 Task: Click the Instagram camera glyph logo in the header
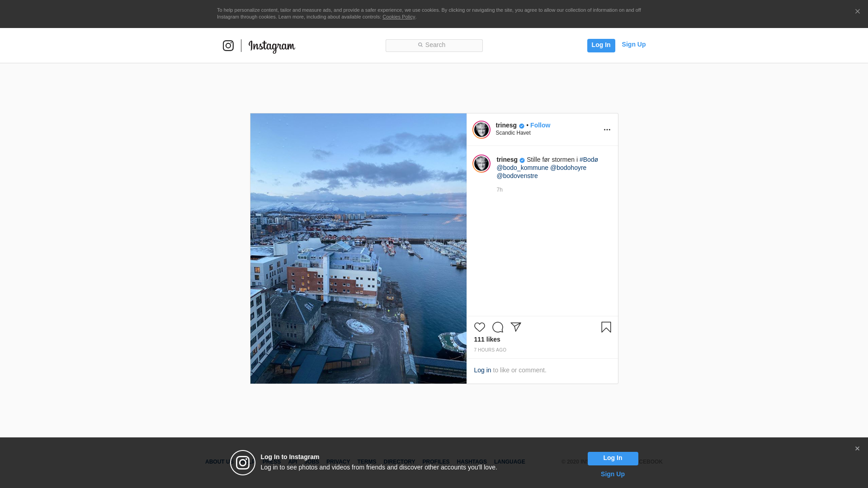(228, 46)
